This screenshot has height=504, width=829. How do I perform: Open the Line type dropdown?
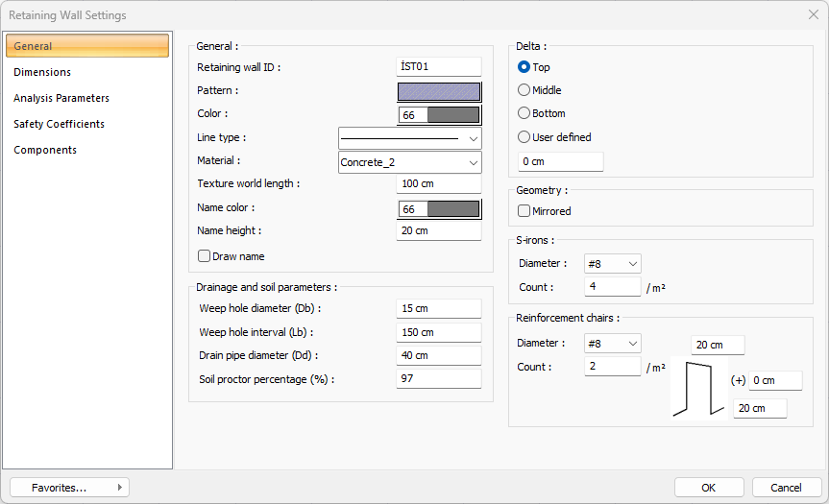409,138
